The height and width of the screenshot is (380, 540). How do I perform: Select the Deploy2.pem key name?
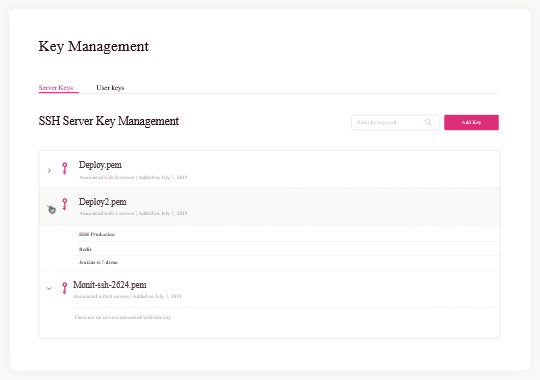pos(103,202)
